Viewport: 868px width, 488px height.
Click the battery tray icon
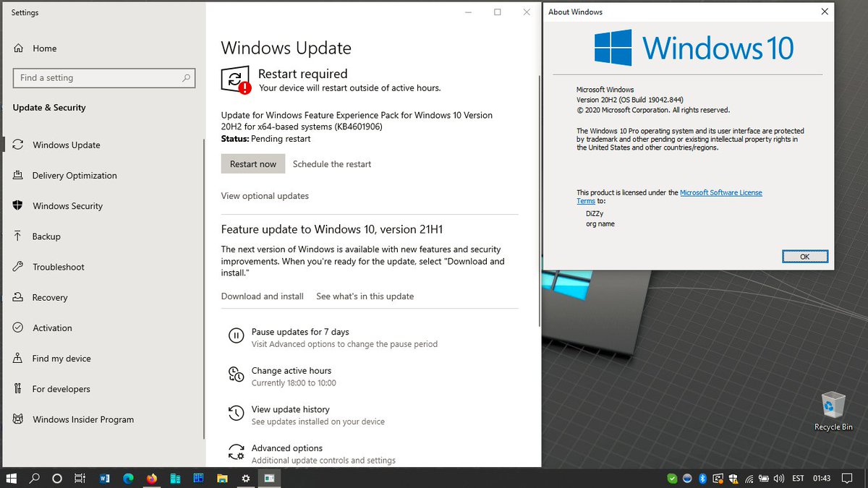click(764, 479)
